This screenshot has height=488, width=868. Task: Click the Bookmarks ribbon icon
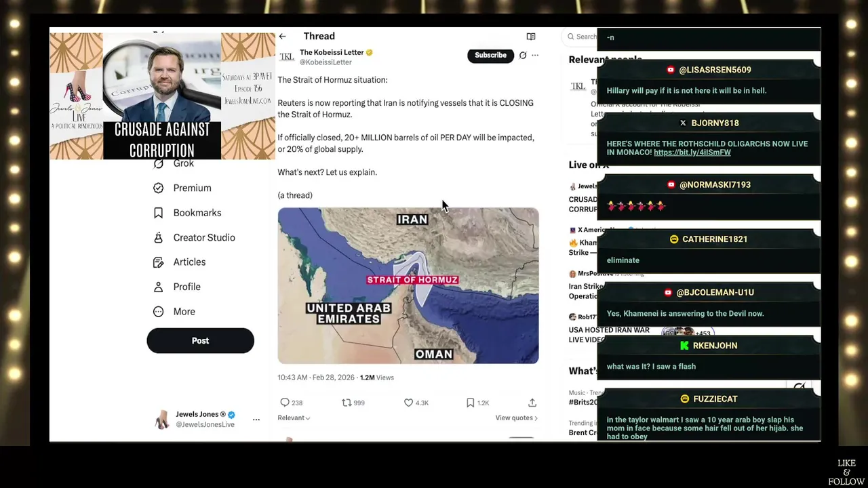(158, 213)
